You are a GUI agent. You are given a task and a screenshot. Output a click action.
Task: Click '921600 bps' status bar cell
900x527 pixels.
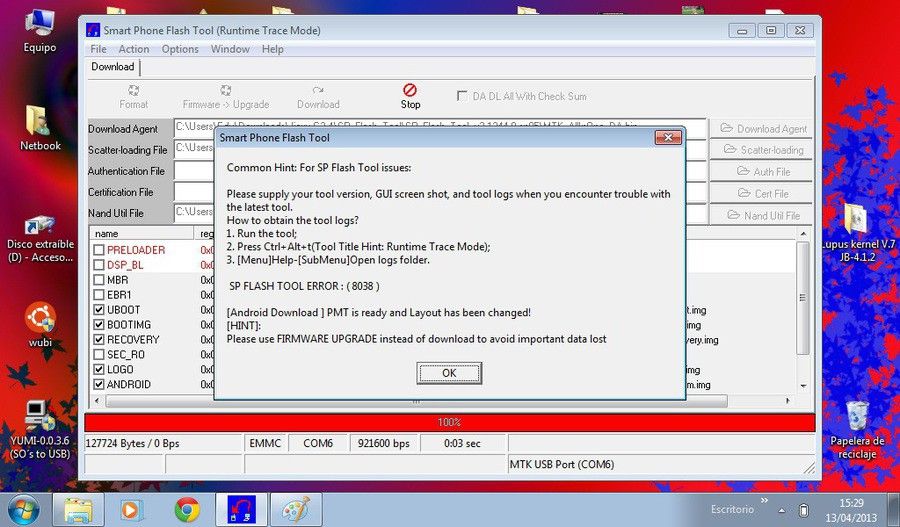[x=383, y=443]
